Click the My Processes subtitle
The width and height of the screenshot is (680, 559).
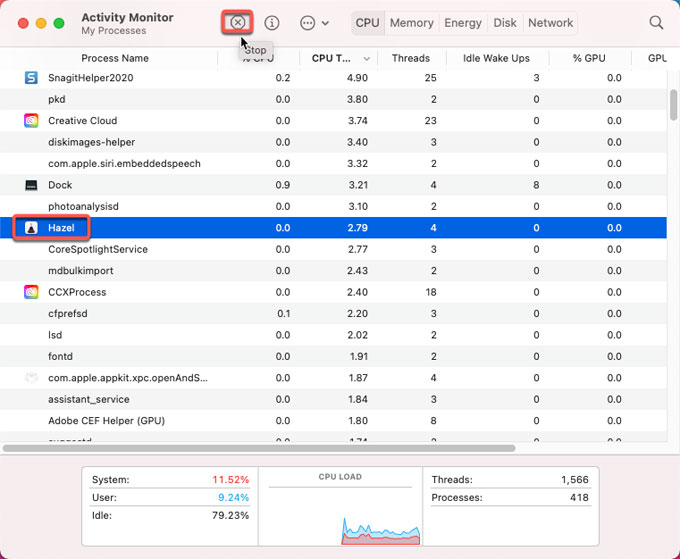tap(114, 31)
